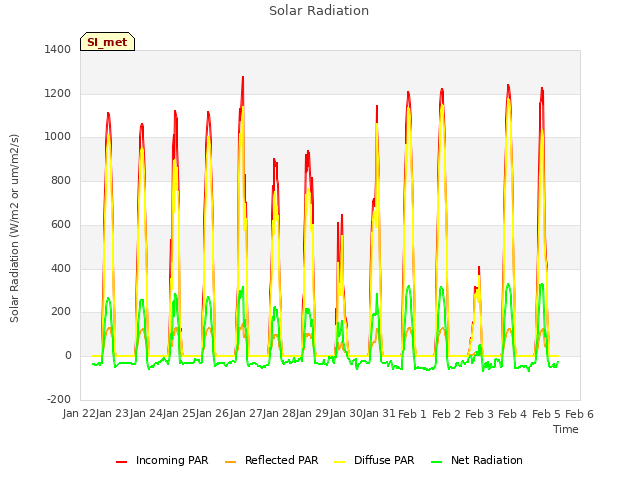Image resolution: width=640 pixels, height=480 pixels.
Task: Click the Jan 26 x-axis date label
Action: click(x=213, y=414)
